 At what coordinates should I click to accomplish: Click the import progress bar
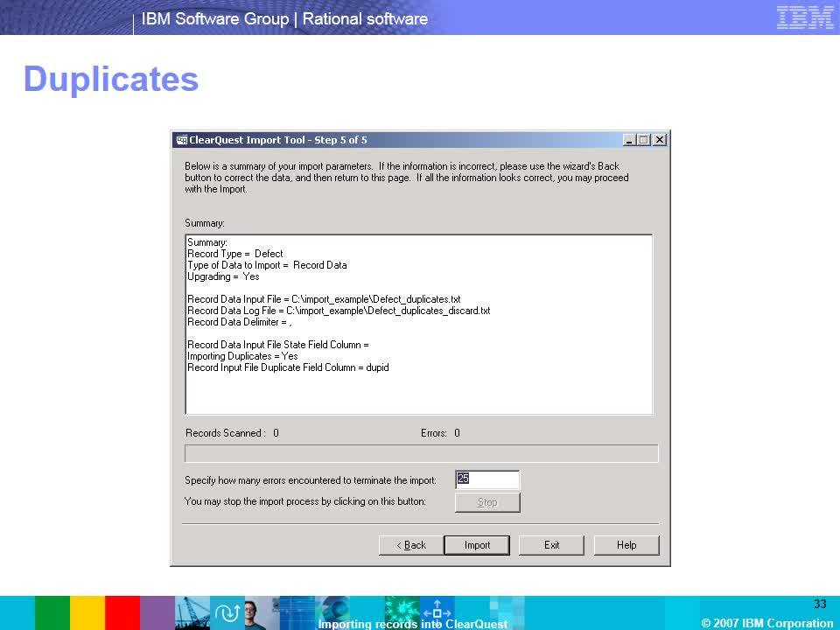pos(422,453)
